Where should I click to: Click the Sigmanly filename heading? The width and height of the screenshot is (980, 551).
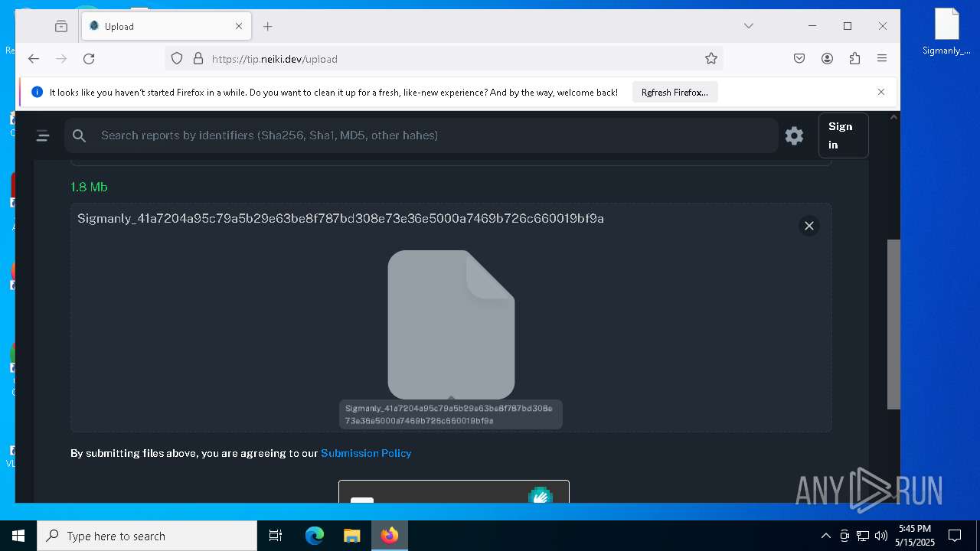point(341,219)
